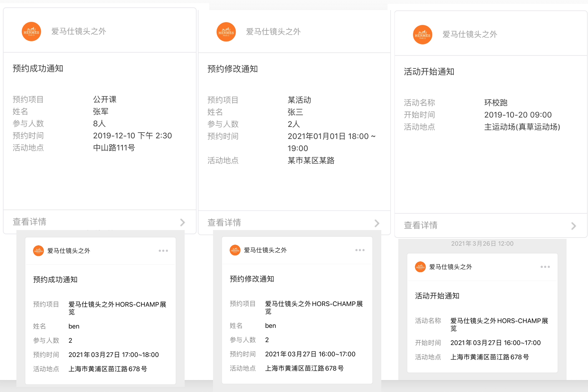Open three-dot menu on the lower 活动开始通知 card
588x392 pixels.
coord(545,267)
